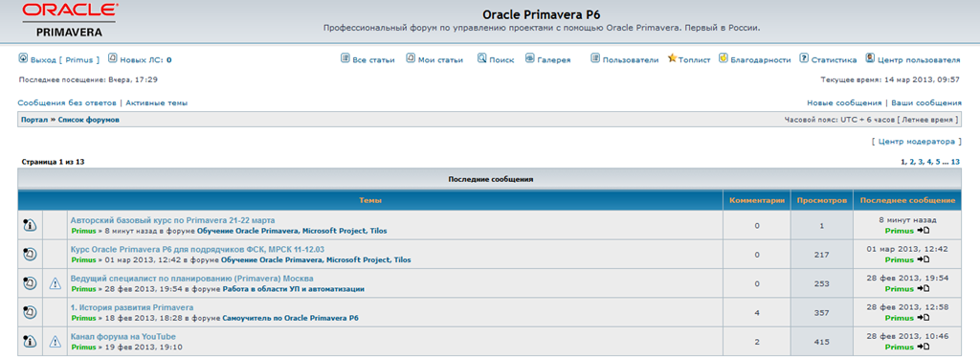Image resolution: width=980 pixels, height=359 pixels.
Task: Click warning triangle icon in Ведущий специалист row
Action: click(55, 284)
